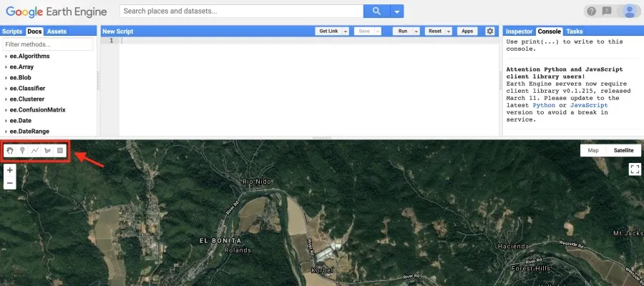This screenshot has width=644, height=286.
Task: Open the help question mark menu
Action: pos(591,11)
